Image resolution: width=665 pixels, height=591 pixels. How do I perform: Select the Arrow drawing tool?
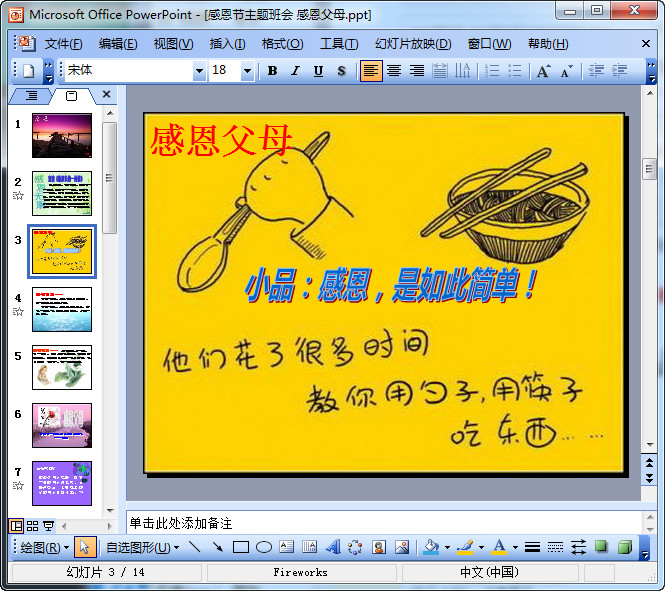point(218,547)
